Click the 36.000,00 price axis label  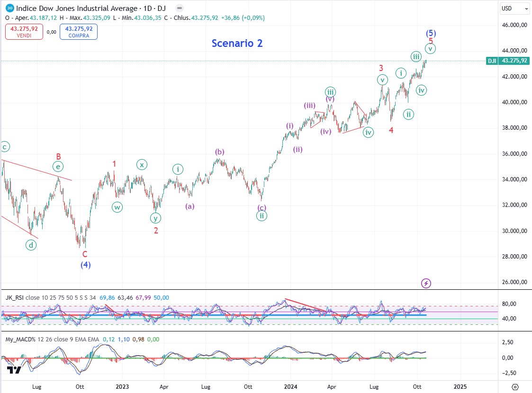click(514, 153)
